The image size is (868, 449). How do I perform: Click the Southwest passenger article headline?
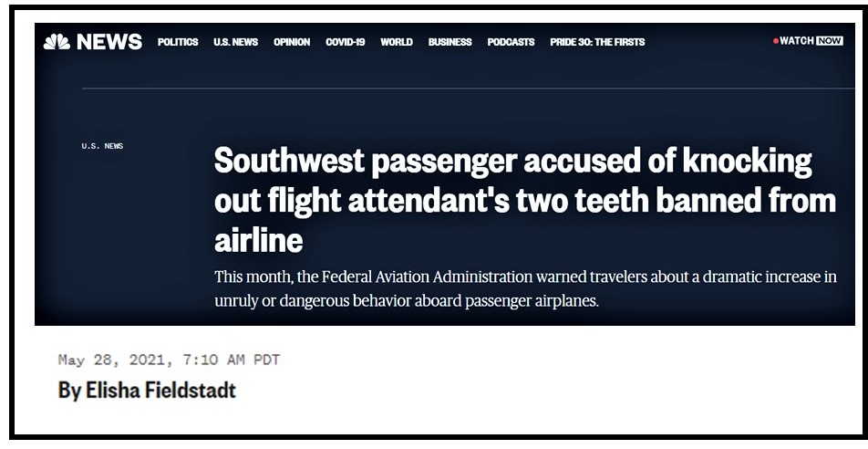pyautogui.click(x=524, y=201)
